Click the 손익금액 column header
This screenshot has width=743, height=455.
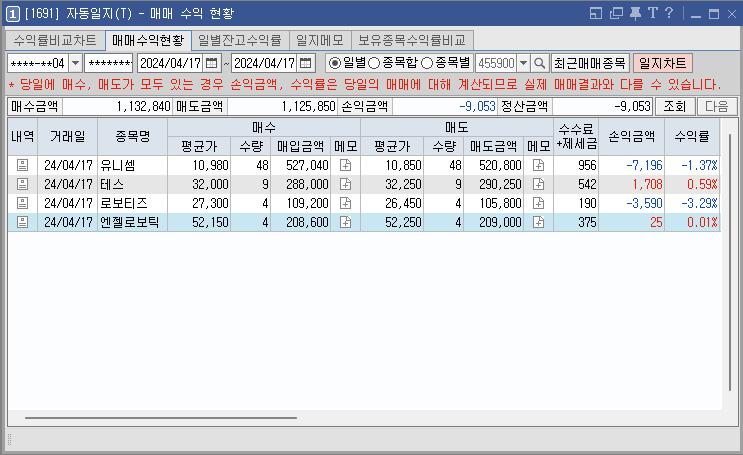click(632, 136)
